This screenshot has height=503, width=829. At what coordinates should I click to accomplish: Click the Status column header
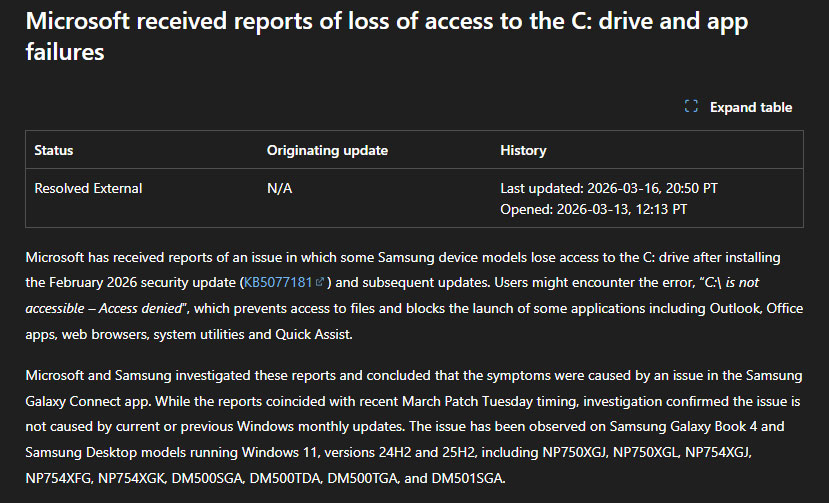(54, 150)
